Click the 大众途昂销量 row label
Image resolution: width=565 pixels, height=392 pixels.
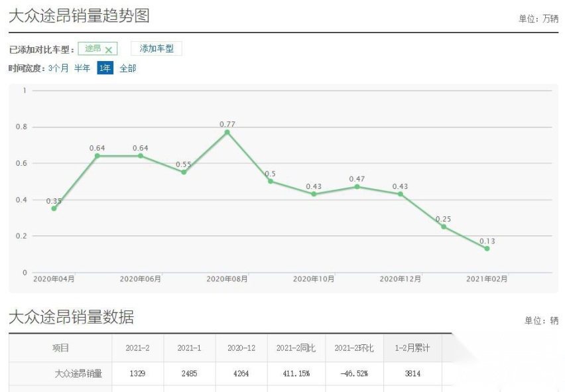78,373
